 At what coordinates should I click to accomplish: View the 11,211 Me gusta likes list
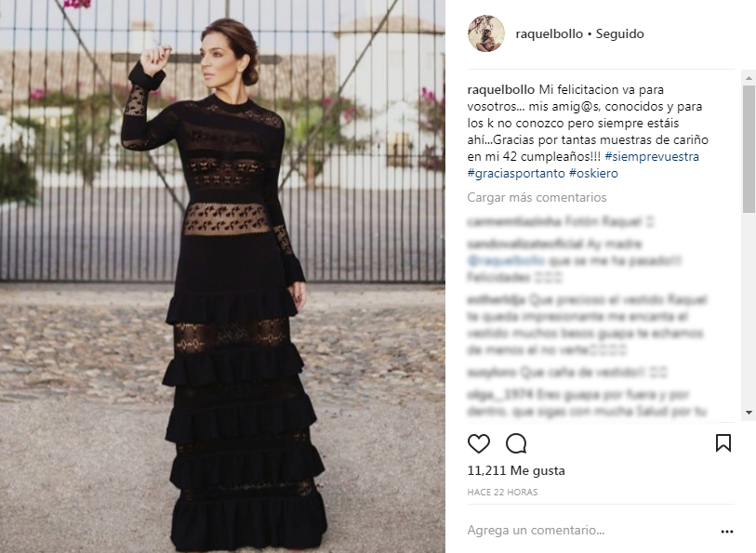click(516, 470)
